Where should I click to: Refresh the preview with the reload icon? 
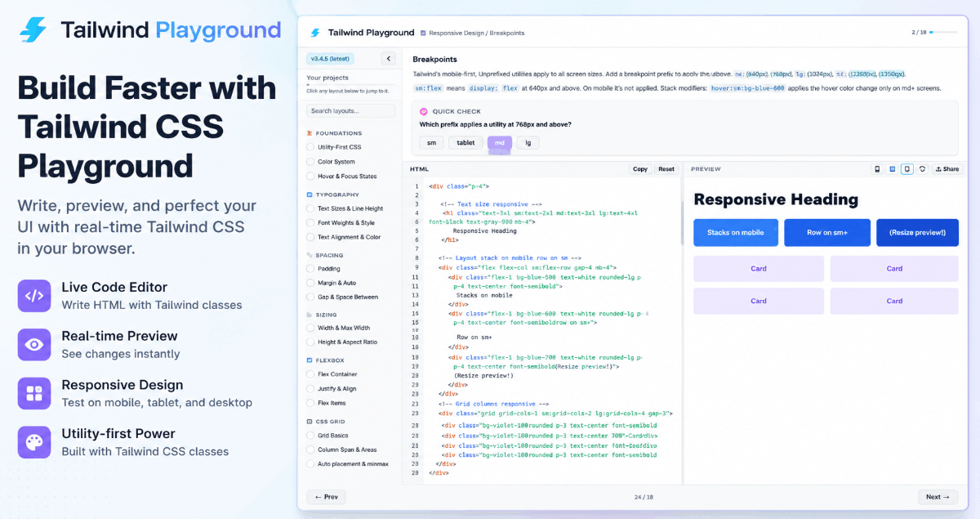click(x=922, y=169)
